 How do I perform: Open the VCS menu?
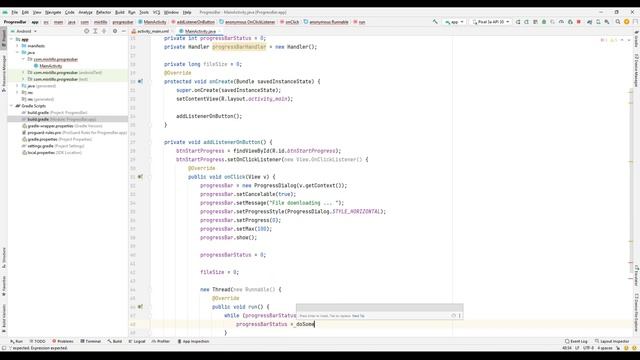157,13
